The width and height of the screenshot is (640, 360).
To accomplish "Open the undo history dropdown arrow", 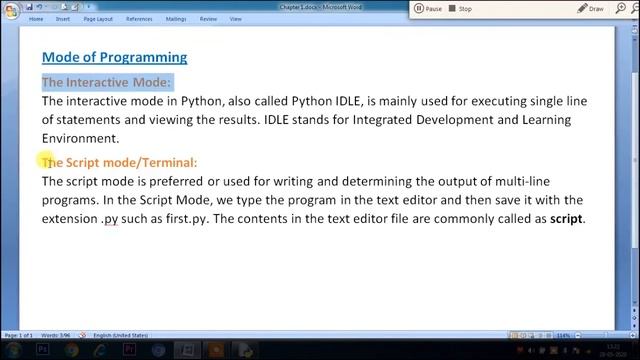I will (45, 7).
